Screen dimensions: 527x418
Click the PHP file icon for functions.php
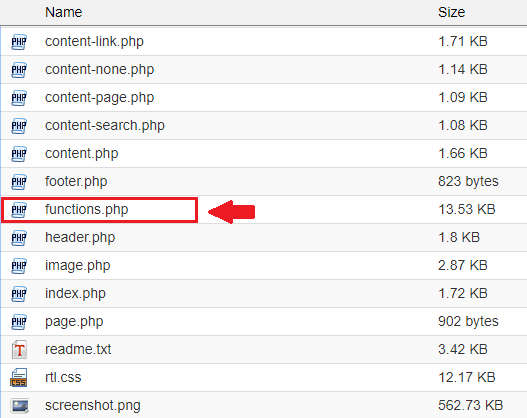click(19, 210)
